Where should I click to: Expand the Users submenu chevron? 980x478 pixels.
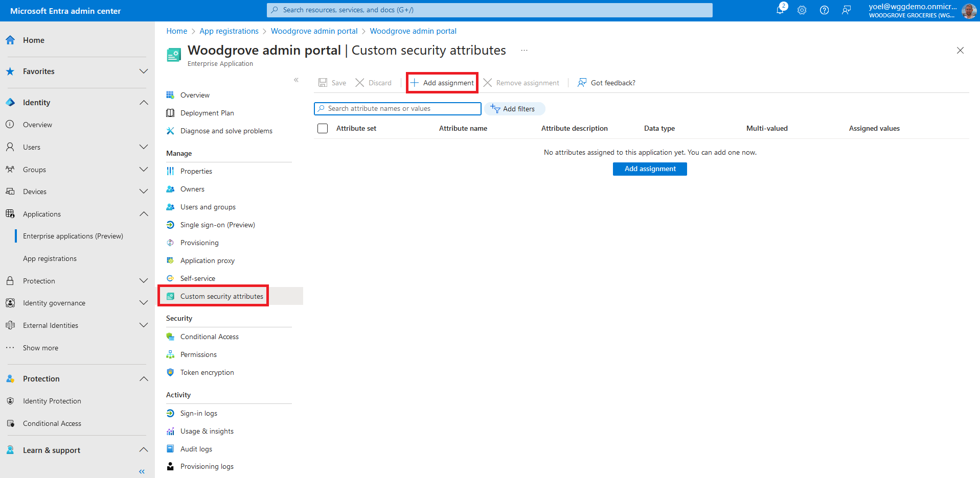point(144,147)
